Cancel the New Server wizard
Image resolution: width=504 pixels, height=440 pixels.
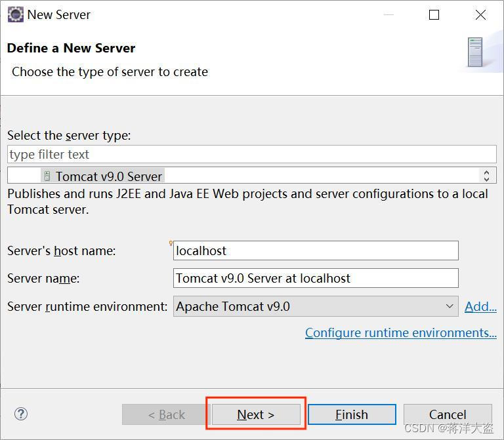[x=448, y=414]
